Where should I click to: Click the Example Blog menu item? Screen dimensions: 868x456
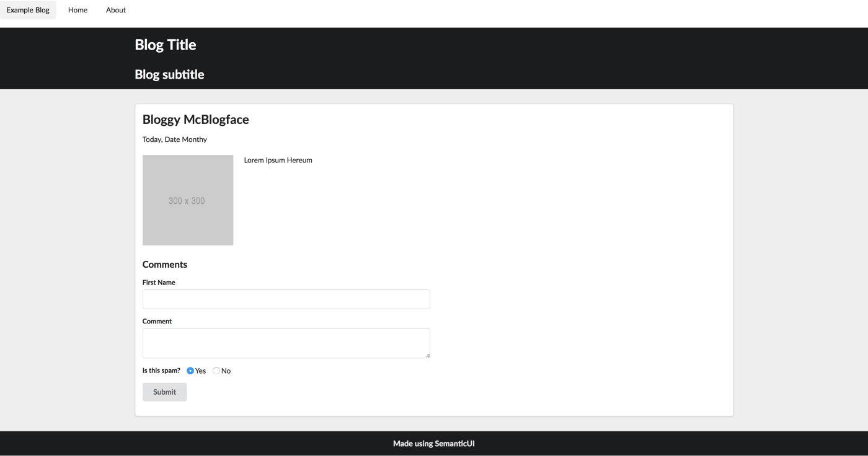(x=28, y=10)
